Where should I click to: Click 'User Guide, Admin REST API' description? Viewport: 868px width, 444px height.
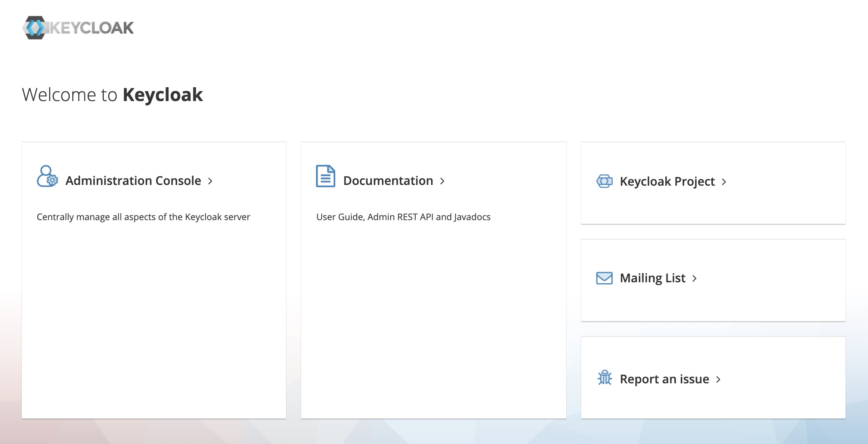(x=403, y=217)
